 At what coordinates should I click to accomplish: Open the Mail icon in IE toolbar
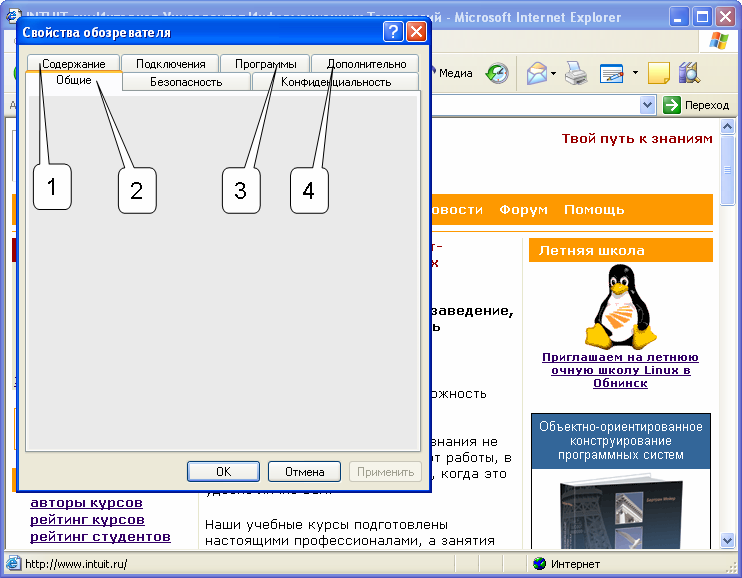537,73
